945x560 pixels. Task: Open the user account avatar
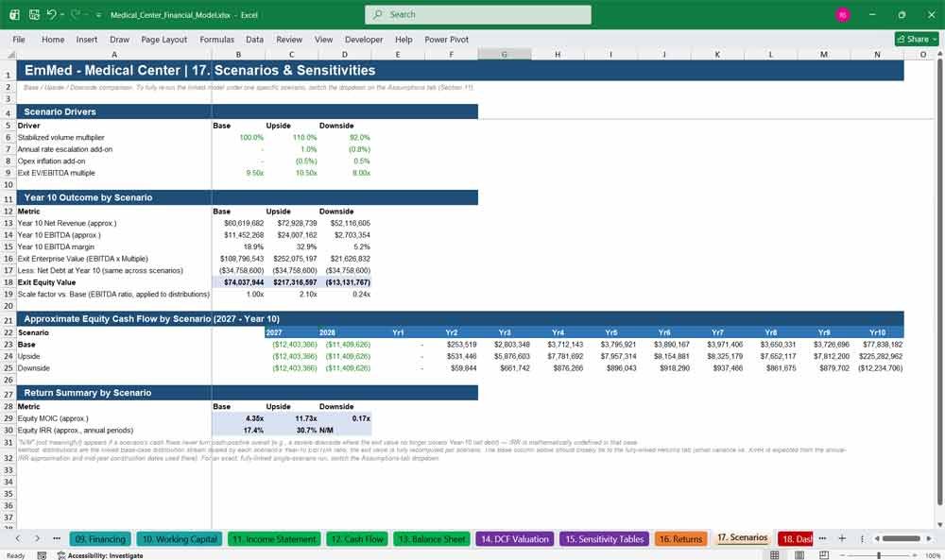pos(843,15)
